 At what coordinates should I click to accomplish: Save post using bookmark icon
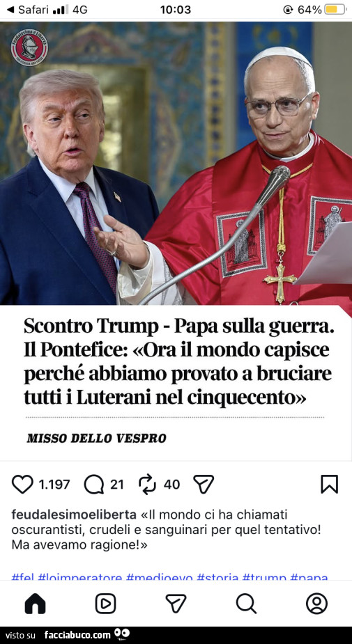pyautogui.click(x=330, y=485)
